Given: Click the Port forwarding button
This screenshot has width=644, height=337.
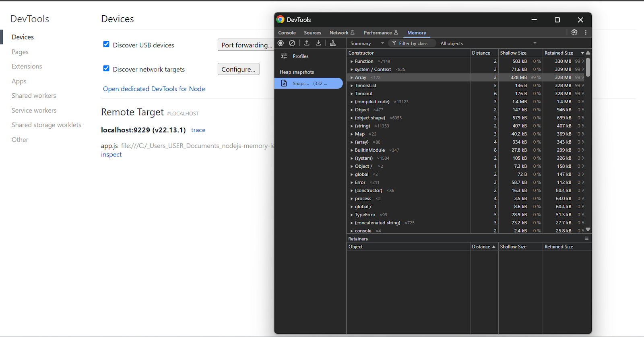Looking at the screenshot, I should [246, 45].
